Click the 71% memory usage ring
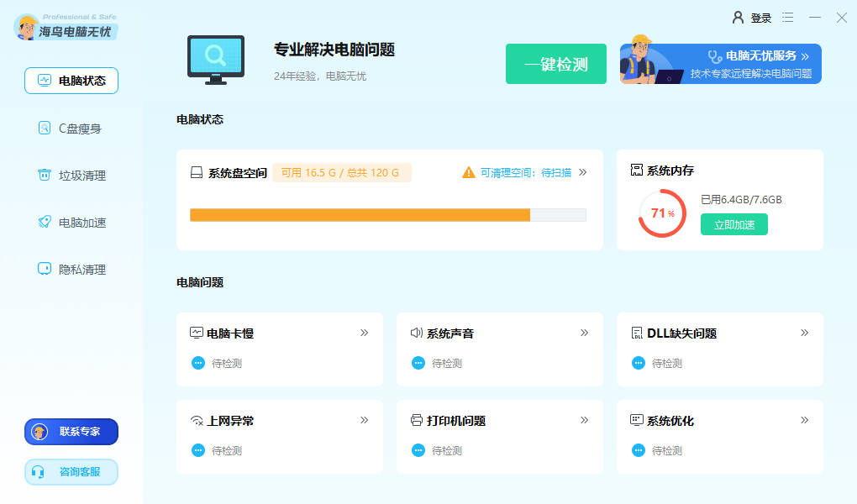The image size is (857, 504). (x=662, y=213)
